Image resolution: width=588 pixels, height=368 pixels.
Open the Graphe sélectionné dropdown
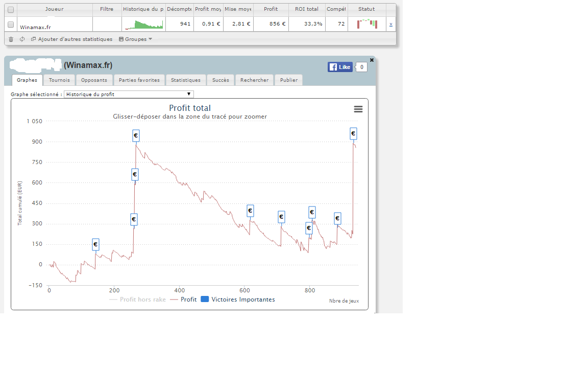coord(129,94)
